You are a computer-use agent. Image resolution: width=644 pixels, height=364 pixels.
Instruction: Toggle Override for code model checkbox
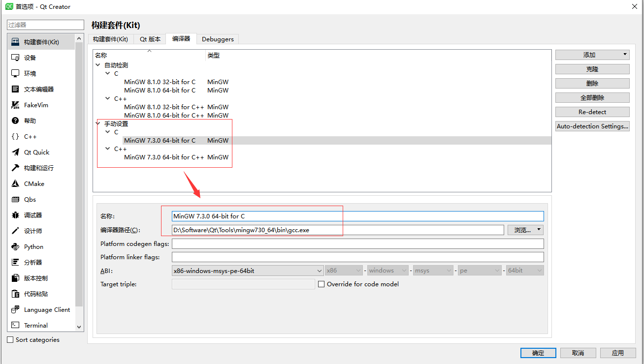tap(322, 284)
